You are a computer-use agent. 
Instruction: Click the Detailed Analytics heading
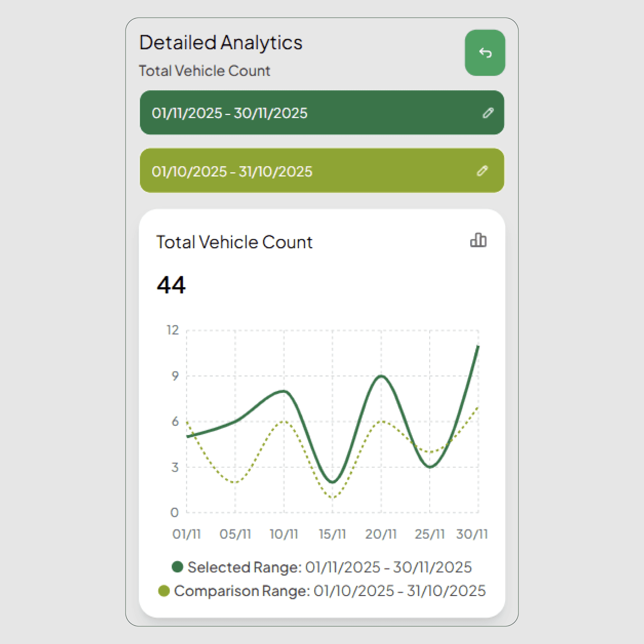[x=221, y=42]
